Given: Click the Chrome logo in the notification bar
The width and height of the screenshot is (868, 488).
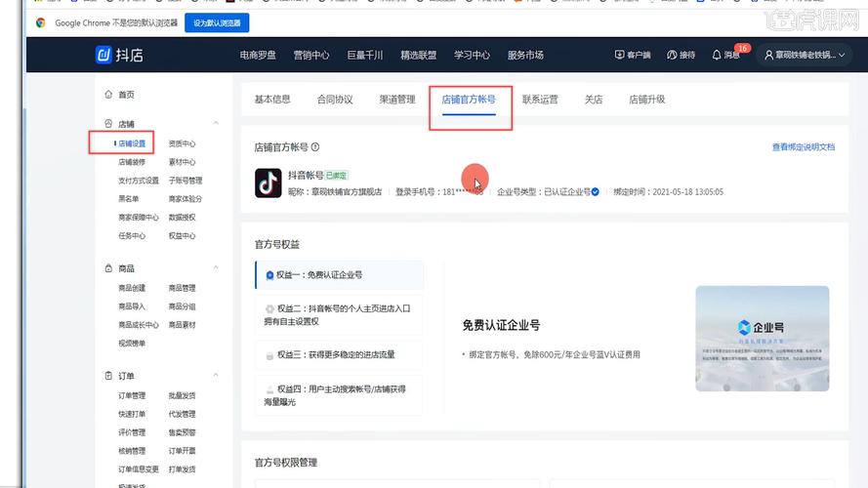Looking at the screenshot, I should pos(40,22).
